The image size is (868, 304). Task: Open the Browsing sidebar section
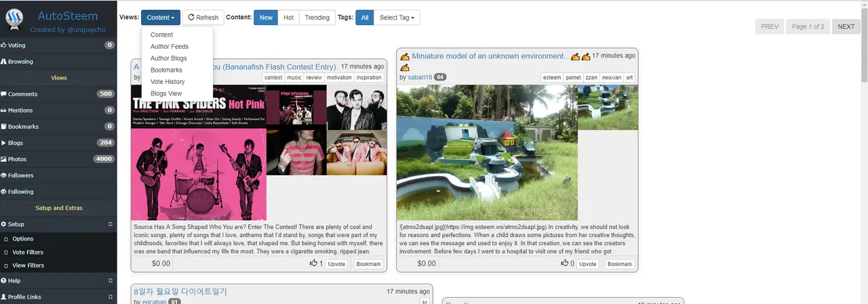pos(58,62)
